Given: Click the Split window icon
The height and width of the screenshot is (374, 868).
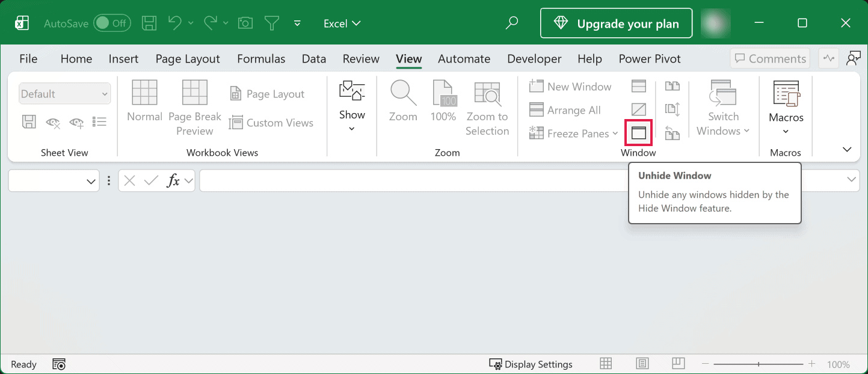Looking at the screenshot, I should 639,87.
